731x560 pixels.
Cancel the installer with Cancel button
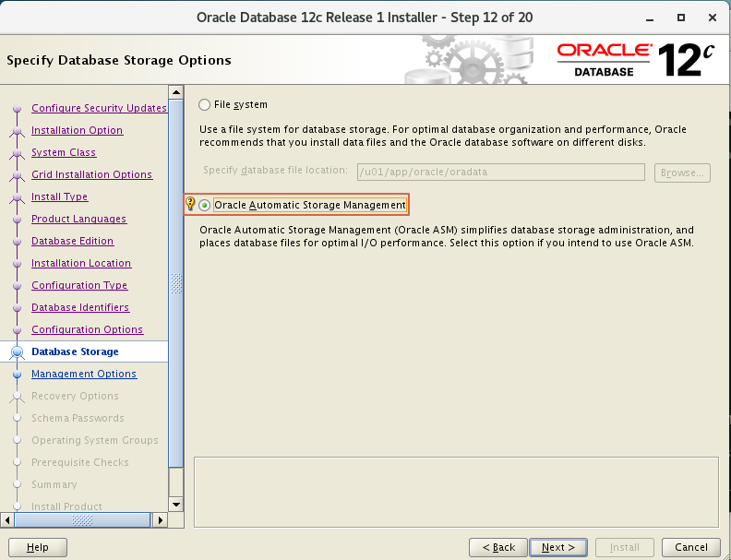point(691,547)
